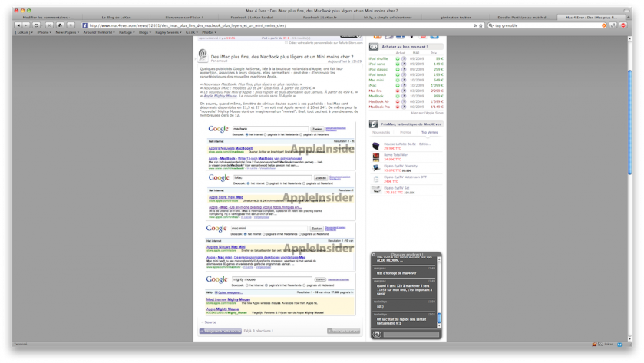This screenshot has width=644, height=363.
Task: Open the Aller sur l'Apple Store link
Action: pos(427,113)
